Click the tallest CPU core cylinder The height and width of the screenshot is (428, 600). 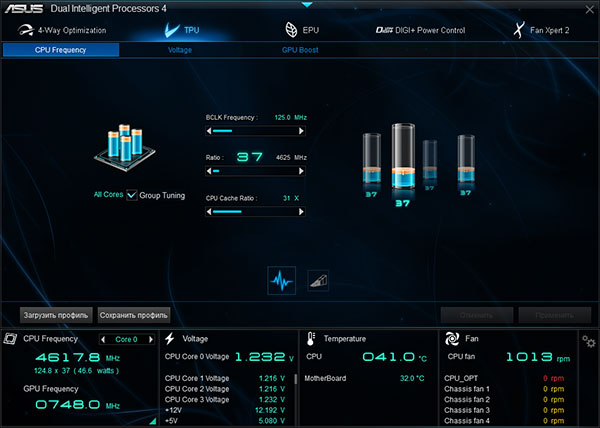(403, 156)
